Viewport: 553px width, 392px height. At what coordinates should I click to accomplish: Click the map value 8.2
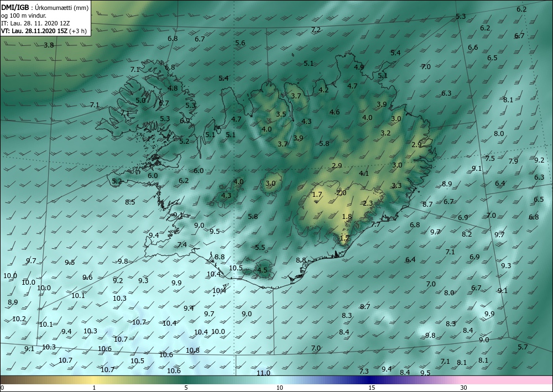coord(467,234)
